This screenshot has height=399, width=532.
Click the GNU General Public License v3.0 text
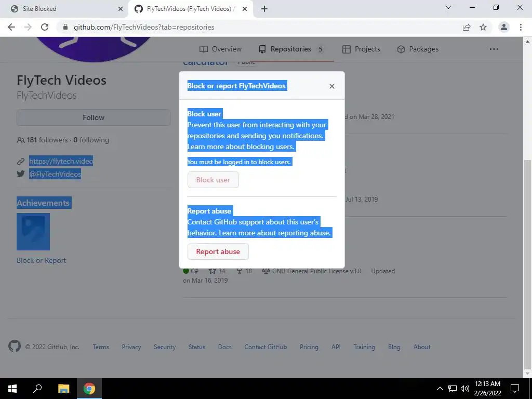click(316, 271)
